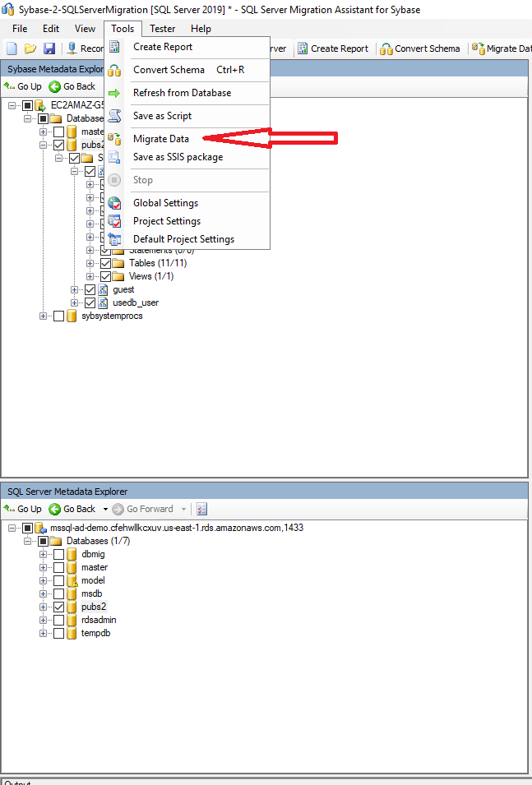Check the sybsystemprocs database checkbox
This screenshot has height=785, width=532.
pyautogui.click(x=58, y=316)
